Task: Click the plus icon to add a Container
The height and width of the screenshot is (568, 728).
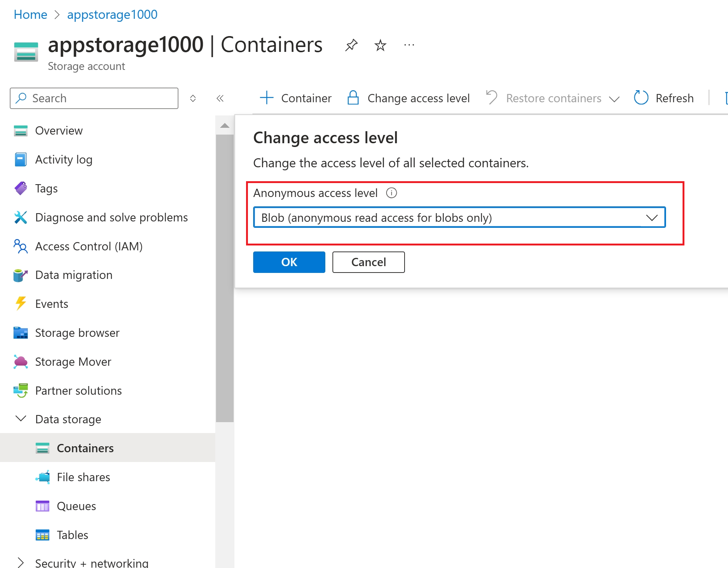Action: pos(267,98)
